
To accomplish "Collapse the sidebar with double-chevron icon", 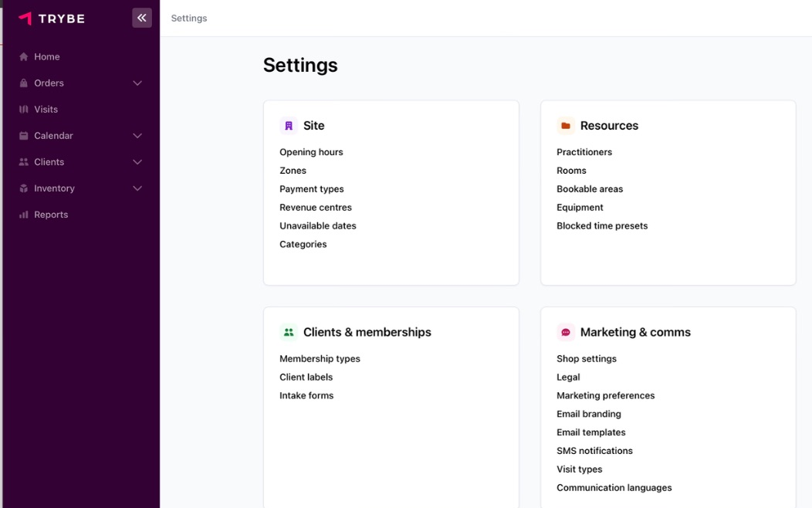I will tap(142, 18).
